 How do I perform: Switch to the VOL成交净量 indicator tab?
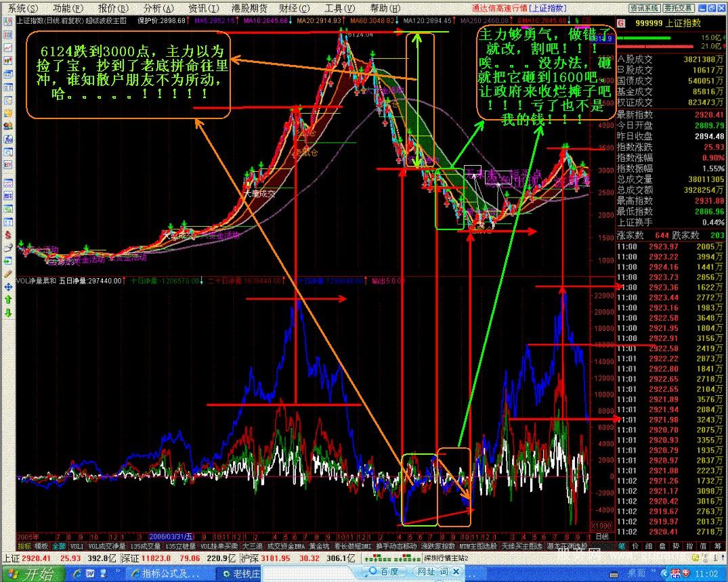(104, 545)
